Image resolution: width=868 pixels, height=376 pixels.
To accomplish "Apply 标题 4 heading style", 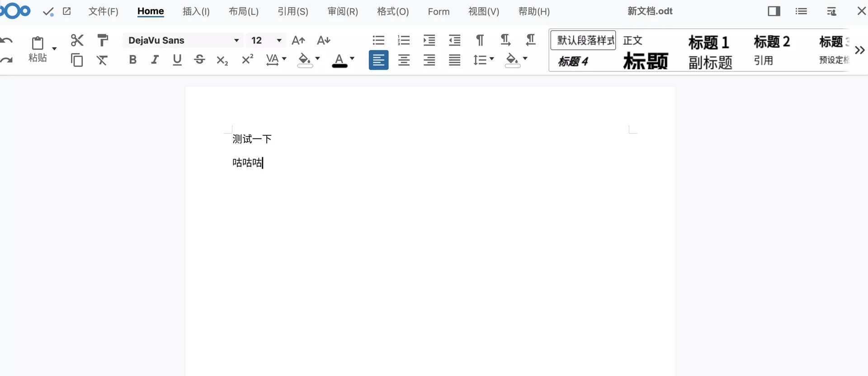I will [x=573, y=61].
